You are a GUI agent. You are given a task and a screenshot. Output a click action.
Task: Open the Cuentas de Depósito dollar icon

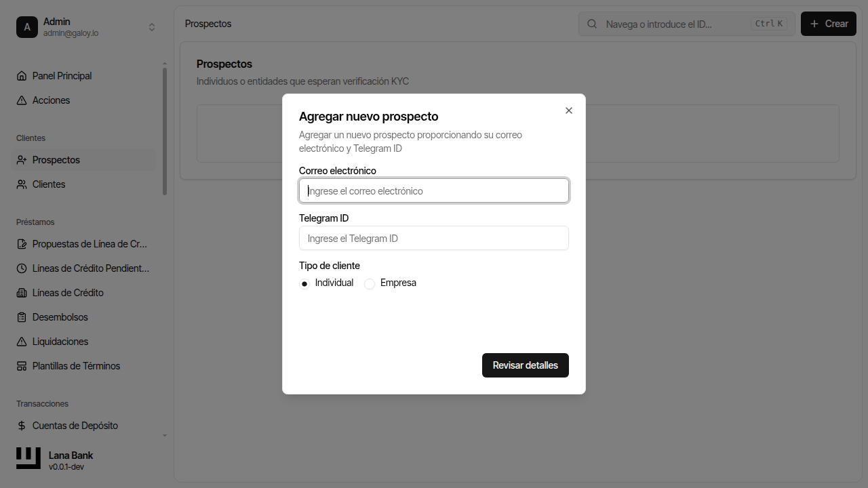pos(22,425)
